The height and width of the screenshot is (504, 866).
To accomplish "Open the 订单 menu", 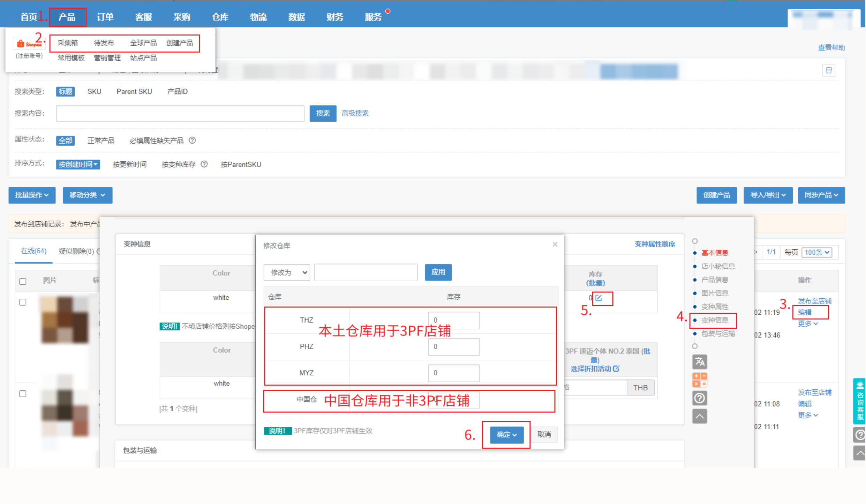I will (105, 17).
